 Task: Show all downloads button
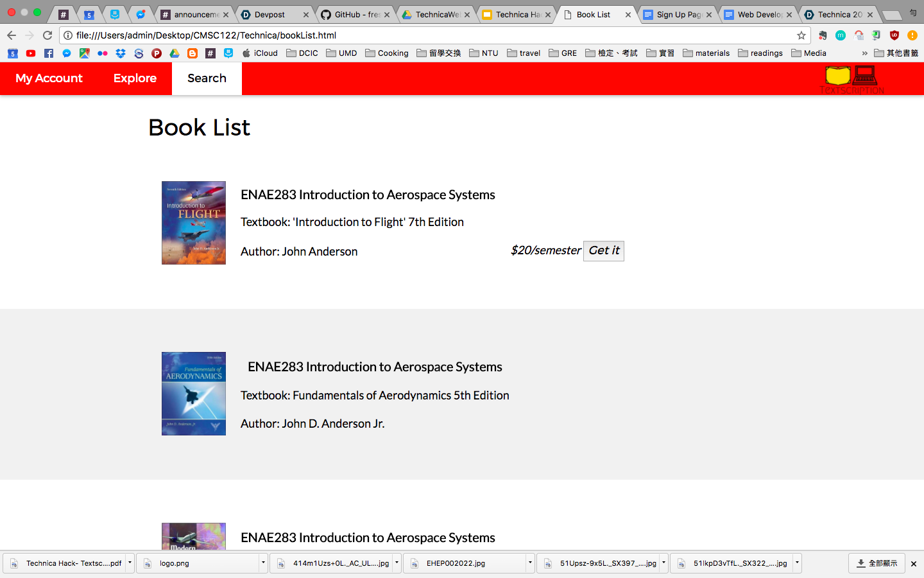tap(877, 563)
